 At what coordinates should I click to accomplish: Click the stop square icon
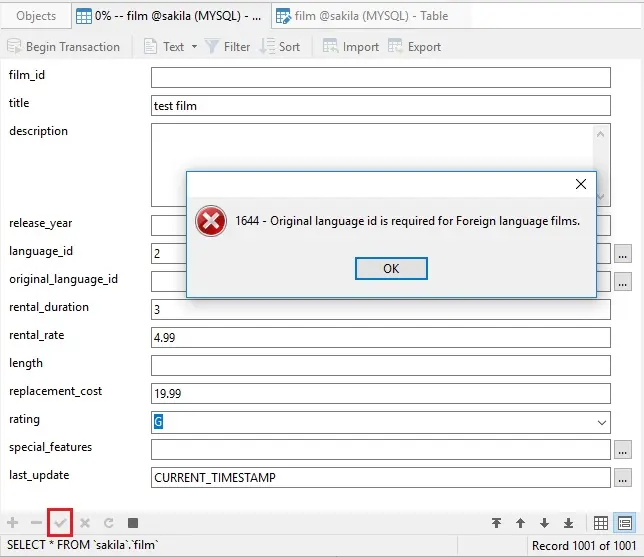pos(133,523)
